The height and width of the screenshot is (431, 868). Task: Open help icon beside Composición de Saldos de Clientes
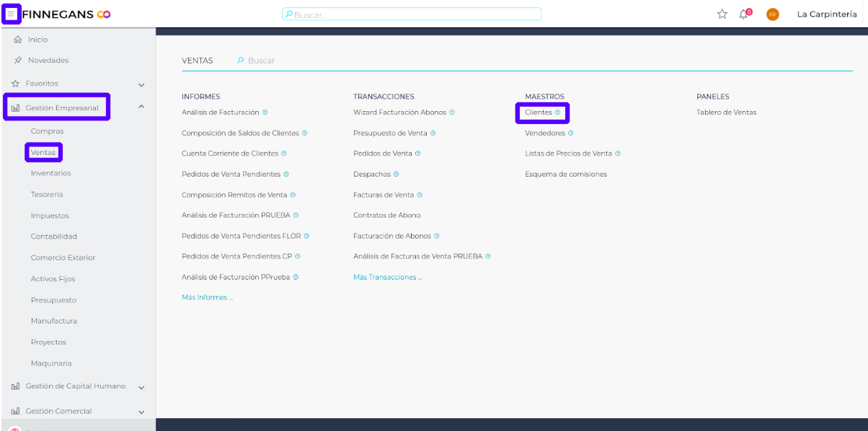(x=305, y=133)
